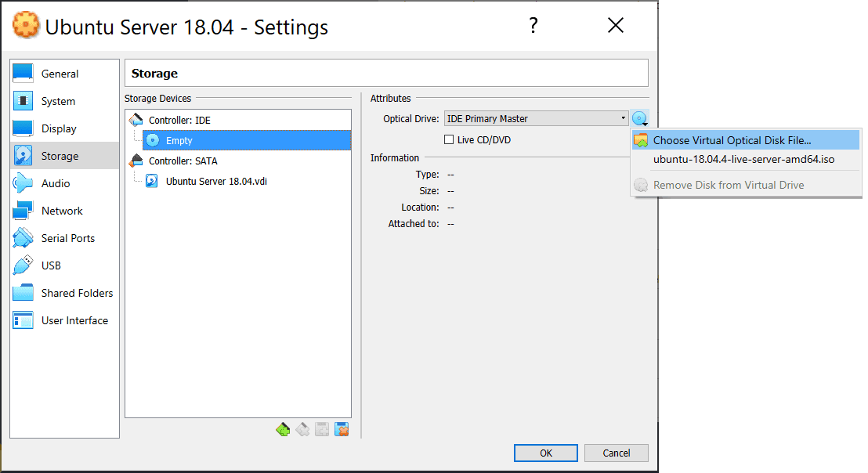Click the green Add Storage Controller icon
The height and width of the screenshot is (473, 868).
click(x=283, y=429)
